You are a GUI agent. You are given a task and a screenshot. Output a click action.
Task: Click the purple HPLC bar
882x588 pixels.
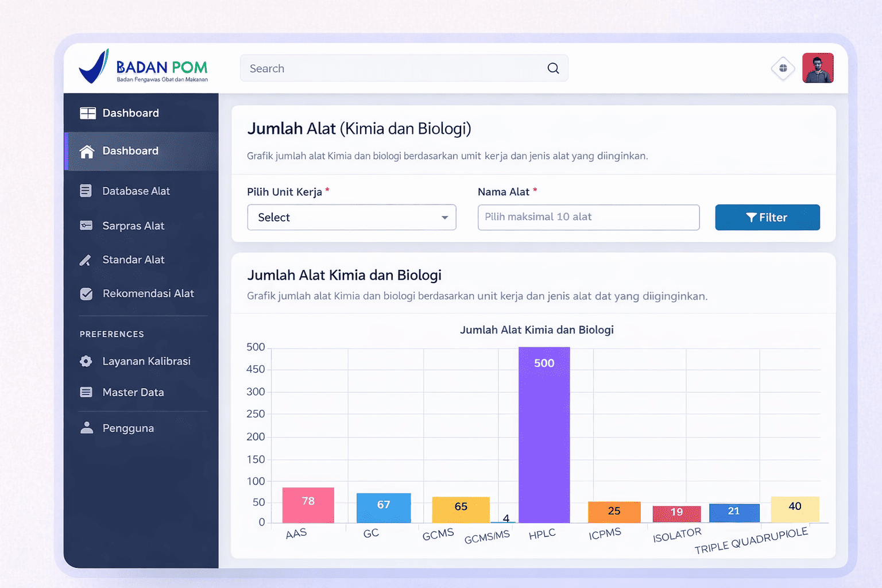tap(544, 436)
